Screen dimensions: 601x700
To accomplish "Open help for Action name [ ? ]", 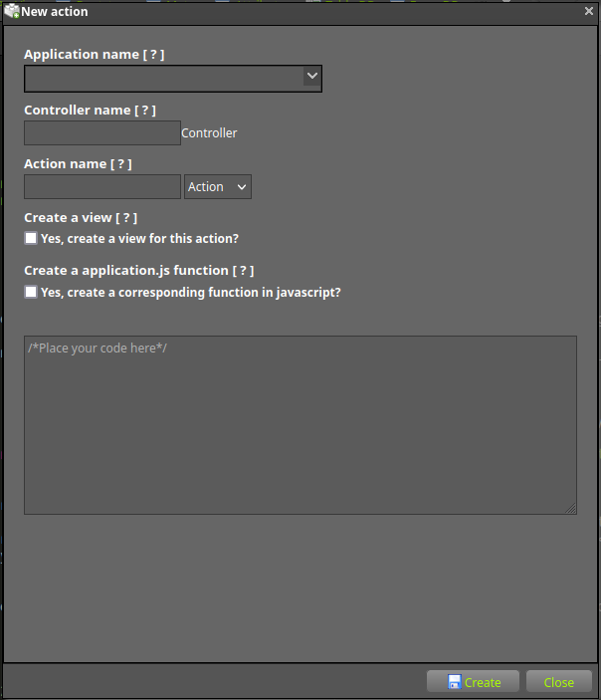I will pos(121,164).
